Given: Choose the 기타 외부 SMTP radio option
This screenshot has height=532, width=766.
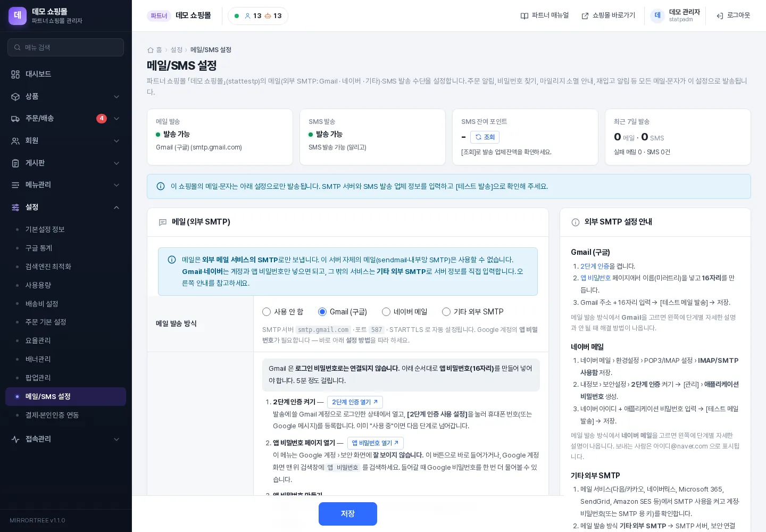Looking at the screenshot, I should tap(446, 312).
